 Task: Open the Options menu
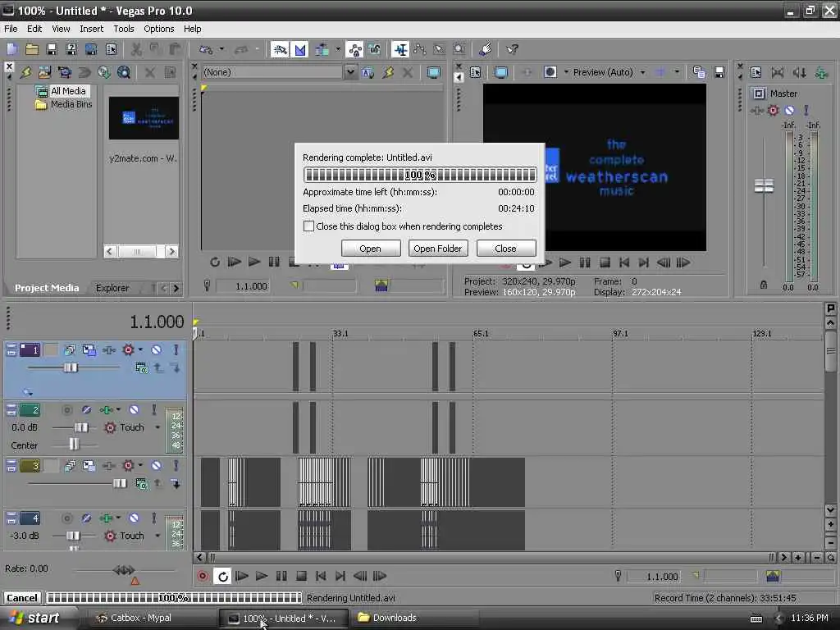[159, 29]
